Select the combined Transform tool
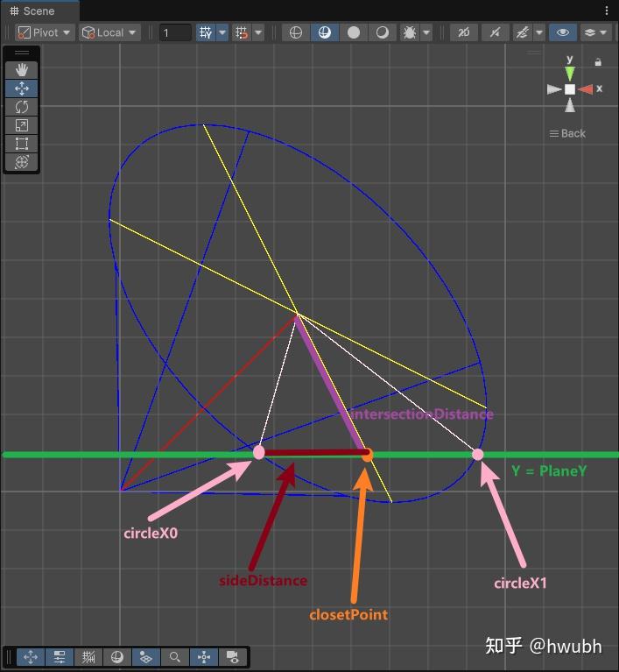The image size is (619, 672). [21, 162]
